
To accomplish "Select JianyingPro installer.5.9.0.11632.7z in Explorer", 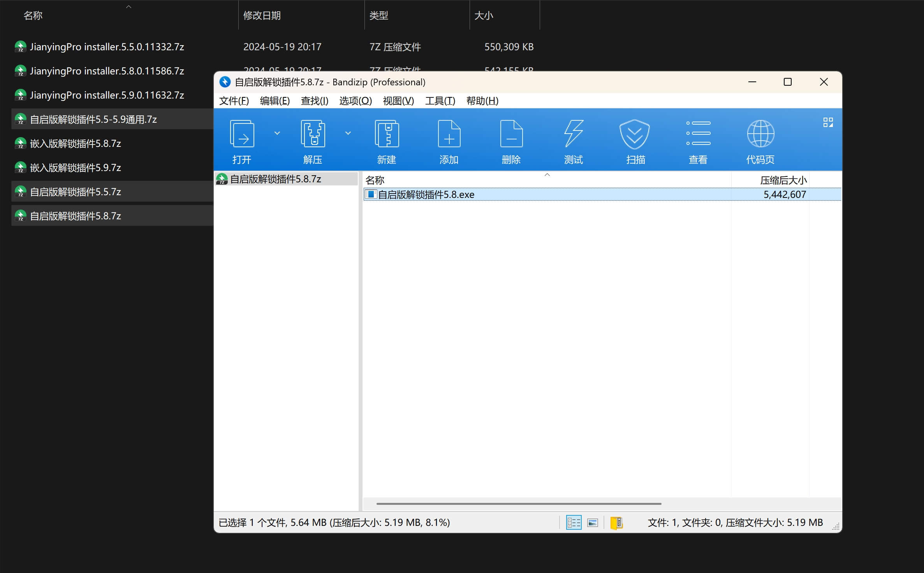I will pyautogui.click(x=107, y=95).
